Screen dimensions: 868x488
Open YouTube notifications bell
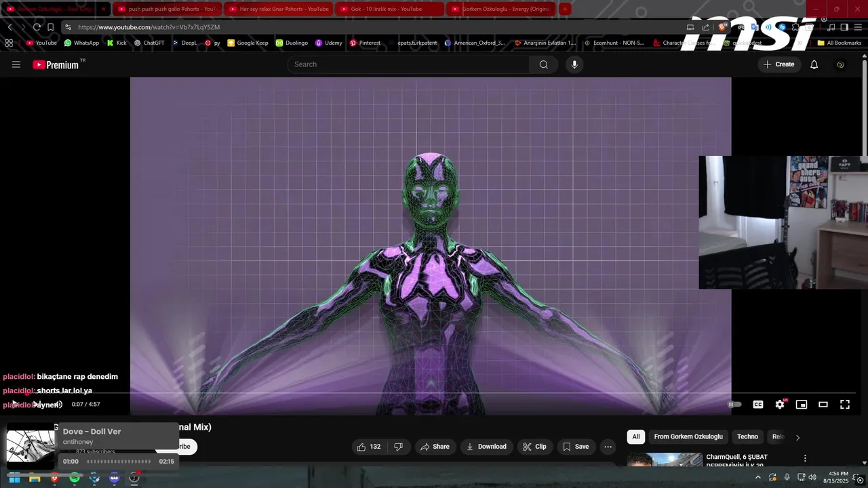tap(814, 64)
